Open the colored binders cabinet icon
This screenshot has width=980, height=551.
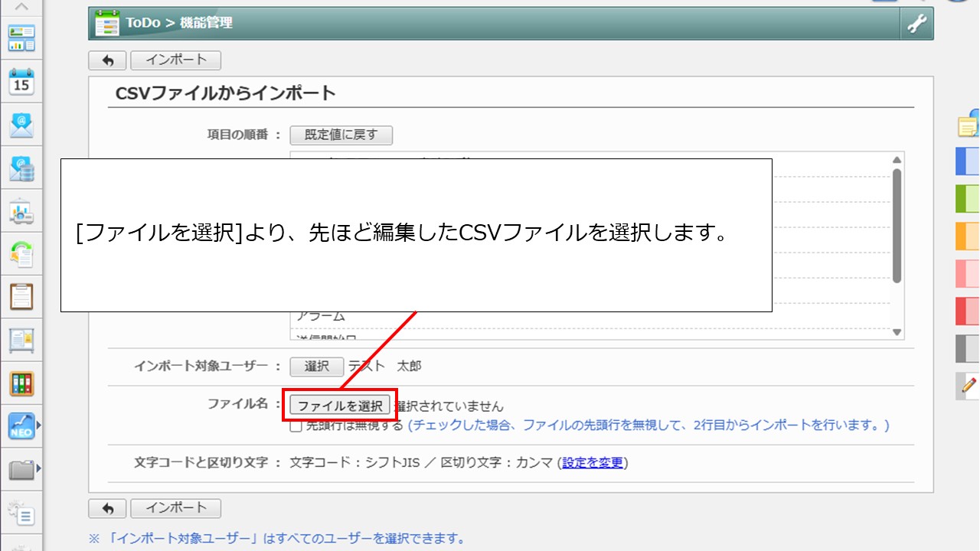pyautogui.click(x=21, y=383)
